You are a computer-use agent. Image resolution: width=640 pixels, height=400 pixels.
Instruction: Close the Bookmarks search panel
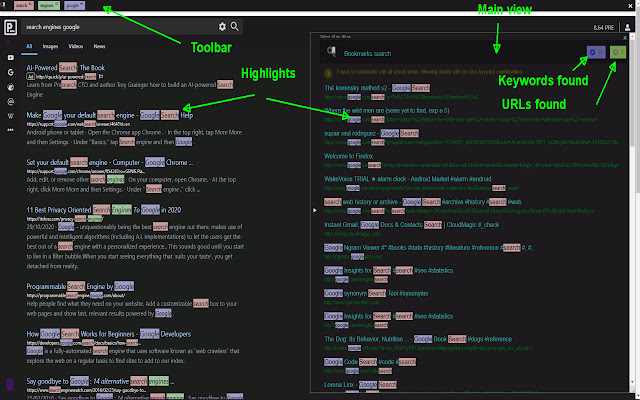point(625,38)
